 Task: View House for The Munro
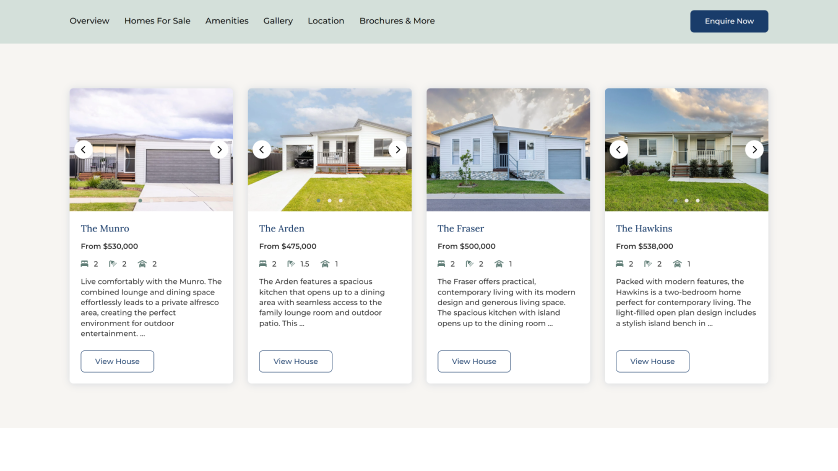pos(117,361)
